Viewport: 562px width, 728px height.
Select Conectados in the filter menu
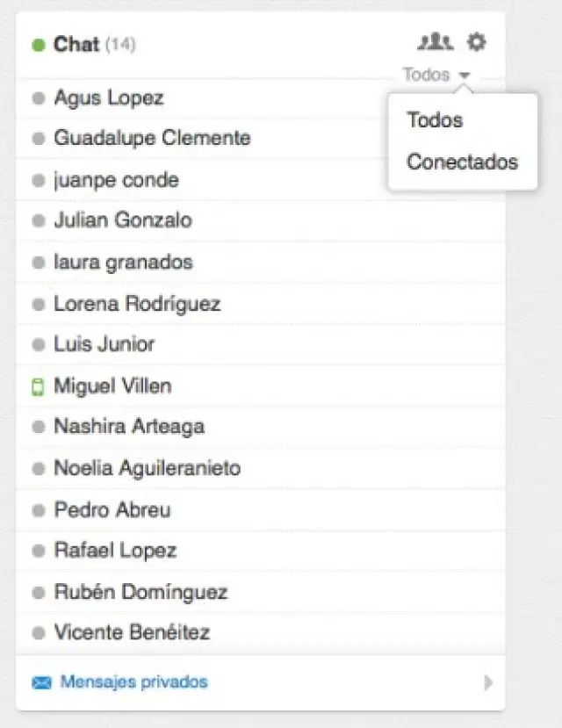coord(462,162)
